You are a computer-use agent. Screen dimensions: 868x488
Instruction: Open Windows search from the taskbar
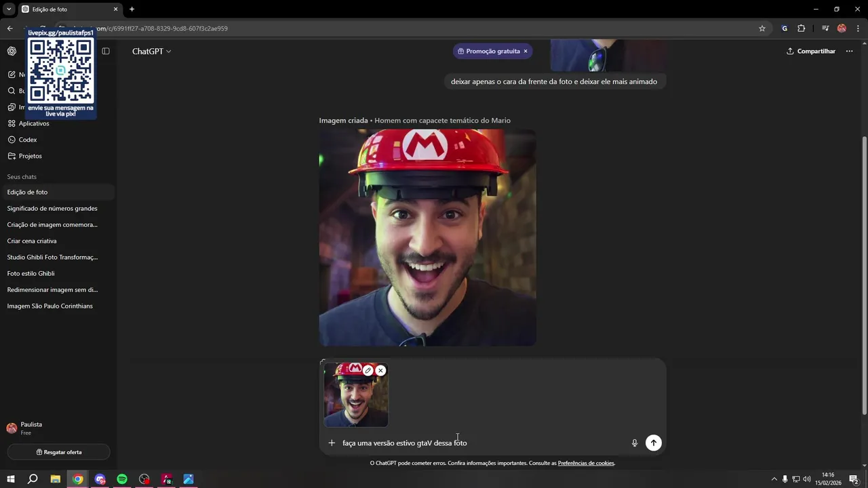[x=33, y=479]
